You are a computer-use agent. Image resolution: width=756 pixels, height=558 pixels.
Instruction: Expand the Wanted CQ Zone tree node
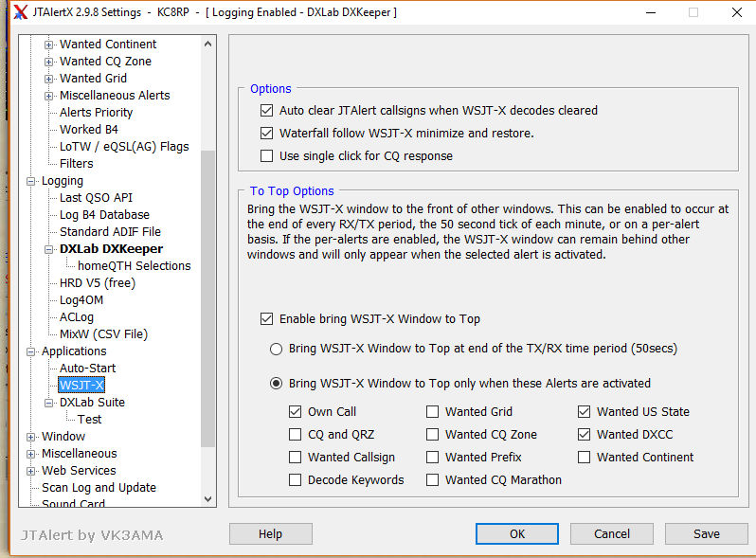[x=48, y=62]
